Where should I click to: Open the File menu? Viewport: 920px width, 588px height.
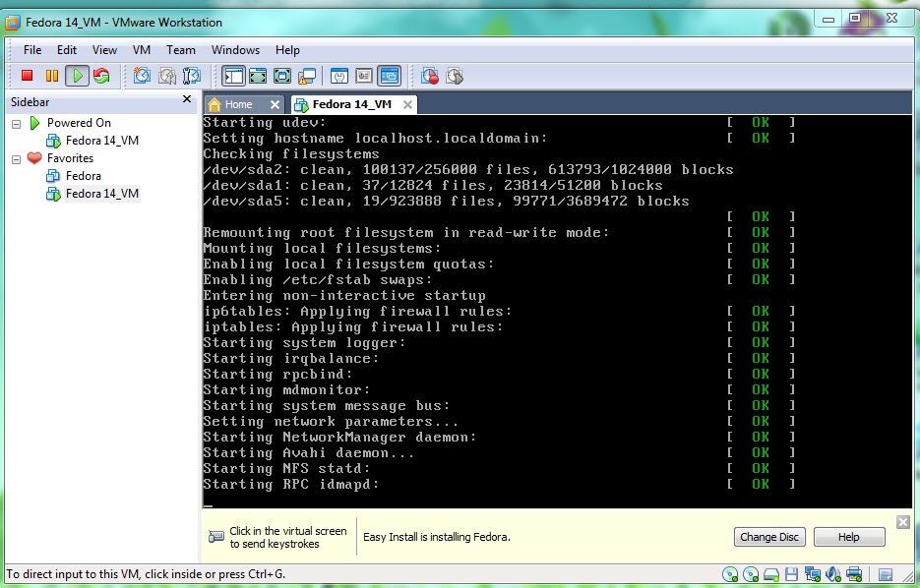(x=32, y=50)
